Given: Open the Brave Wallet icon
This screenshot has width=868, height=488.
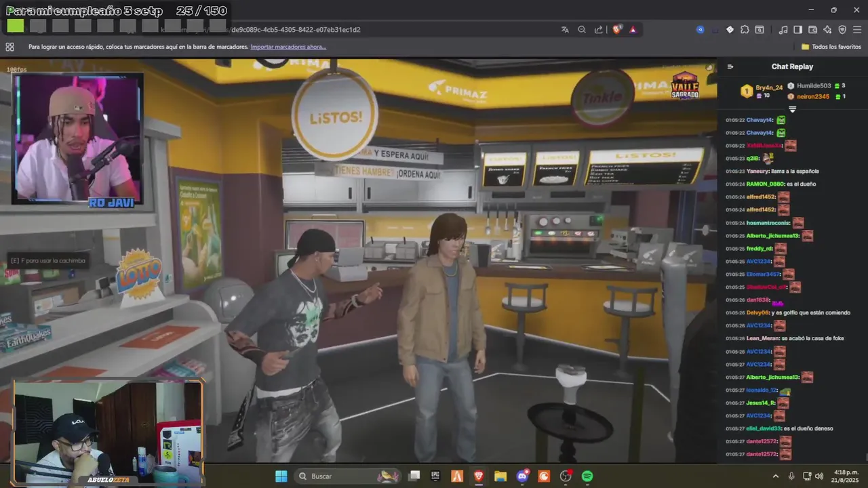Looking at the screenshot, I should click(812, 30).
